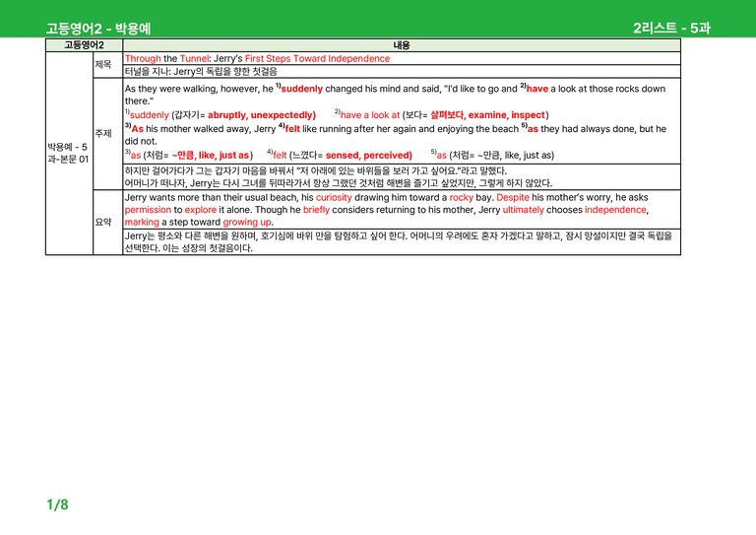Click the red word permission in summary
The width and height of the screenshot is (756, 535).
[x=148, y=210]
